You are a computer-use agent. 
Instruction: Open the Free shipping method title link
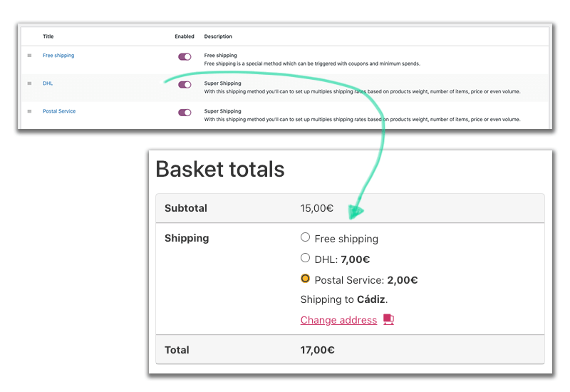(58, 56)
